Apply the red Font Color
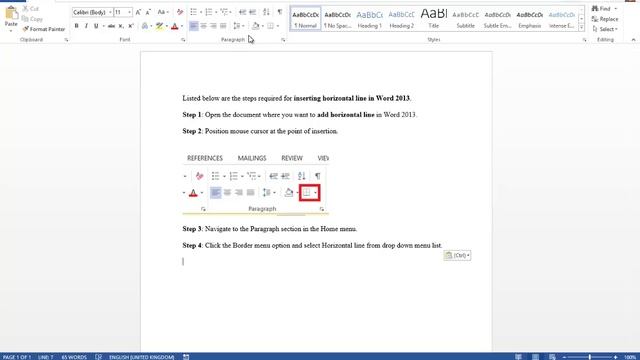This screenshot has height=360, width=640. (175, 26)
